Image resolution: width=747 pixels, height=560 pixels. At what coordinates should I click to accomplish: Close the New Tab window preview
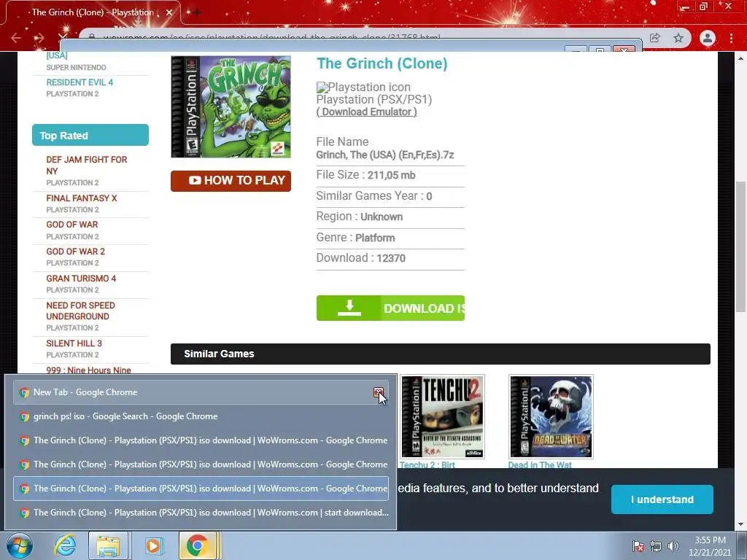pyautogui.click(x=379, y=392)
